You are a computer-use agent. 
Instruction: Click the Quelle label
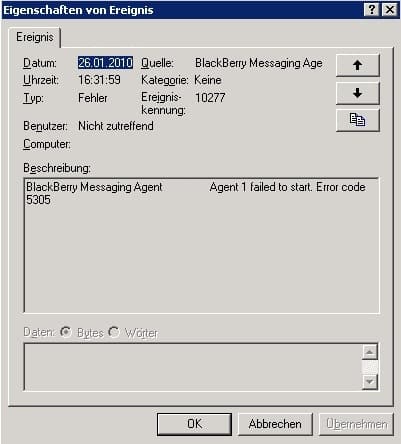point(157,63)
